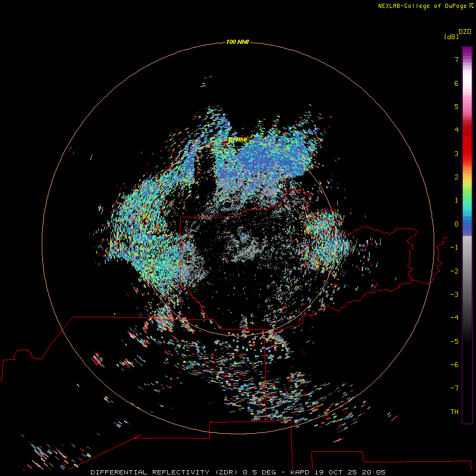Click the -4 value on color scale
476x476 pixels.
454,317
